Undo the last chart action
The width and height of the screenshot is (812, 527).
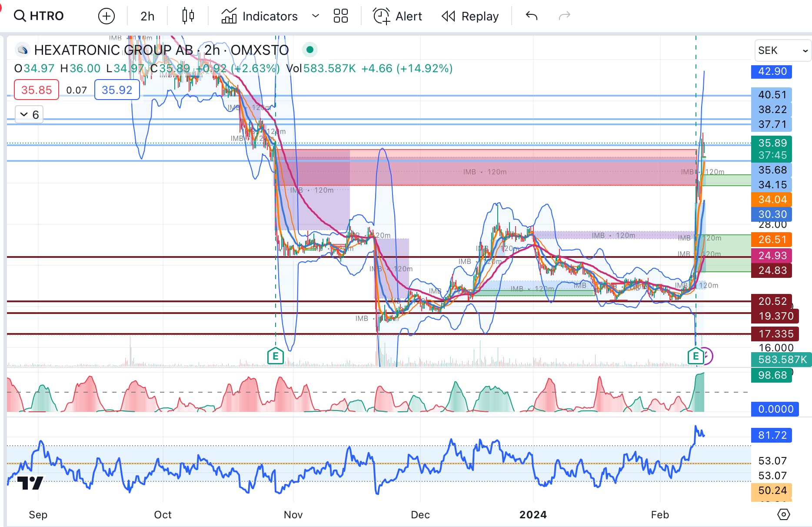pyautogui.click(x=532, y=16)
